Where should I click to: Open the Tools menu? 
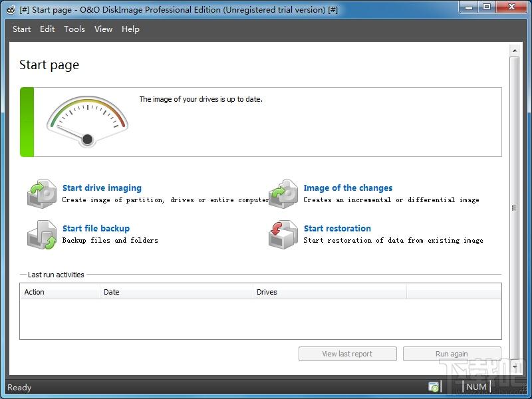(74, 29)
